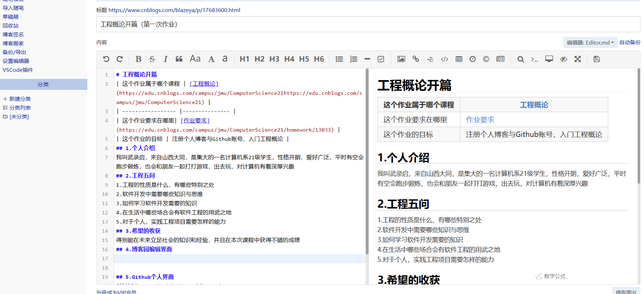Insert a level 2 heading (H2)

tap(259, 59)
